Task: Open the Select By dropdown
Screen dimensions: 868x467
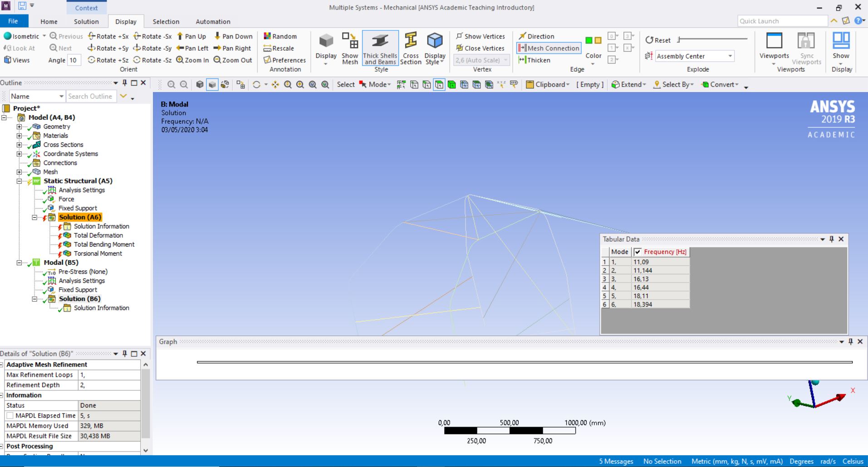Action: point(673,84)
